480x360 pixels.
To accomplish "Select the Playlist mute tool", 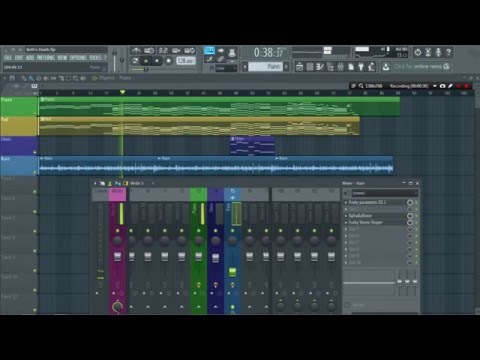I will tap(46, 78).
